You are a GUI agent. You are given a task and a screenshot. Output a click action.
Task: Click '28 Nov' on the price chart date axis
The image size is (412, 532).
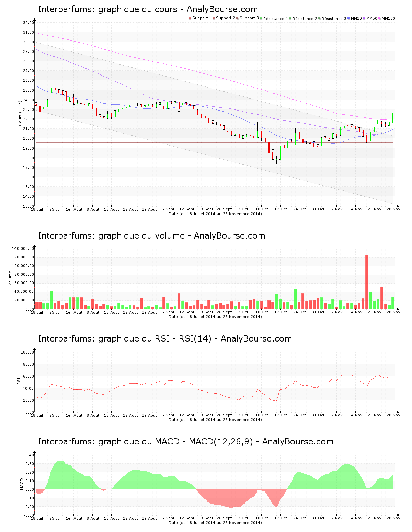393,209
